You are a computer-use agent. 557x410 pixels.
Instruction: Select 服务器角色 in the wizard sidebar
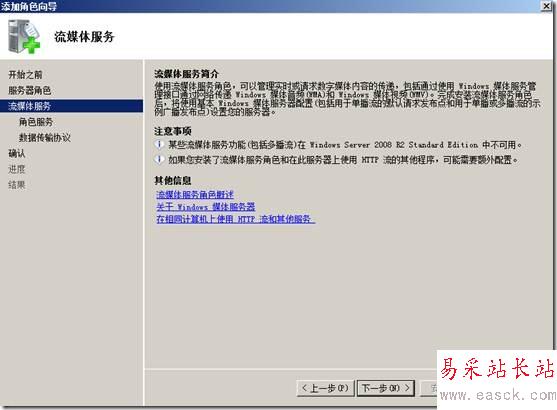click(29, 90)
